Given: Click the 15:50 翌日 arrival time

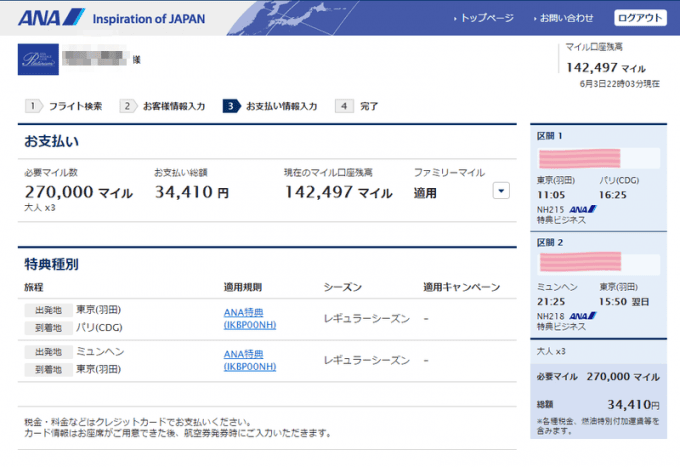Looking at the screenshot, I should [624, 302].
